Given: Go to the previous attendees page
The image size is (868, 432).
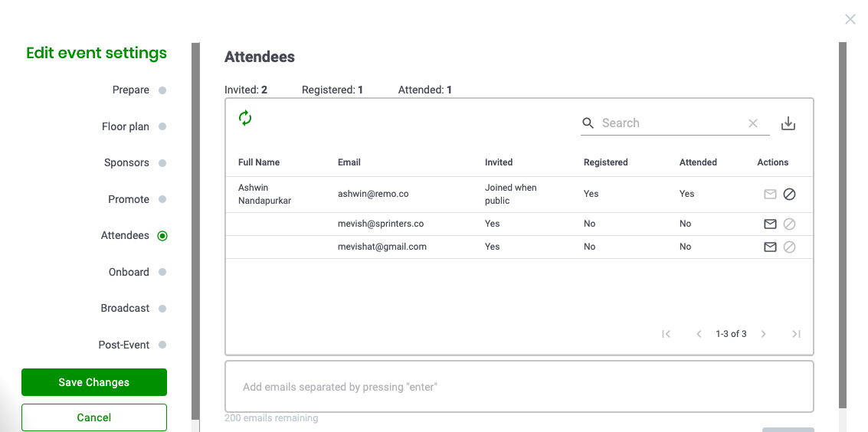Looking at the screenshot, I should click(x=699, y=334).
